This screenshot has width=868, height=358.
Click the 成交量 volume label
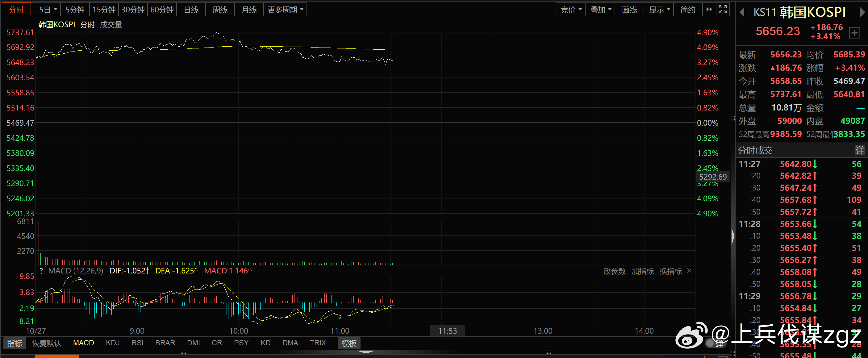(111, 25)
